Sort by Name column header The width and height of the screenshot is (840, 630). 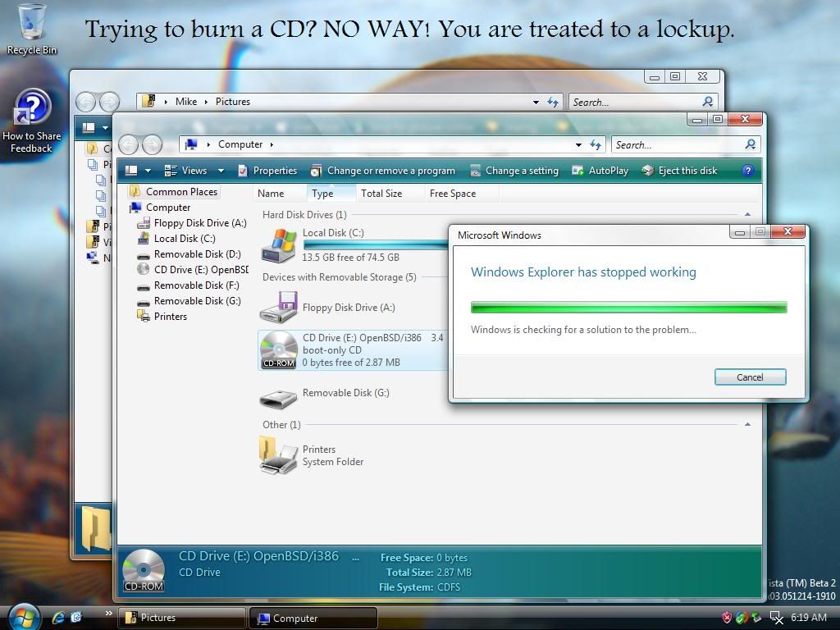pyautogui.click(x=279, y=194)
